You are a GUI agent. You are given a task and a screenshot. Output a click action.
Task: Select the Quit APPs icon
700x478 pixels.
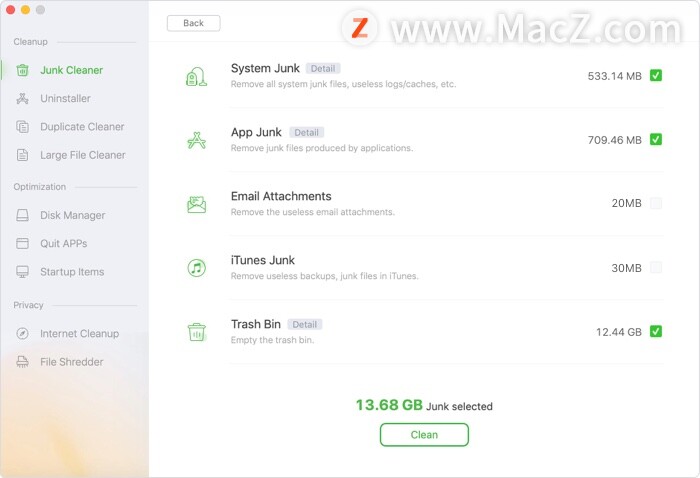point(22,243)
